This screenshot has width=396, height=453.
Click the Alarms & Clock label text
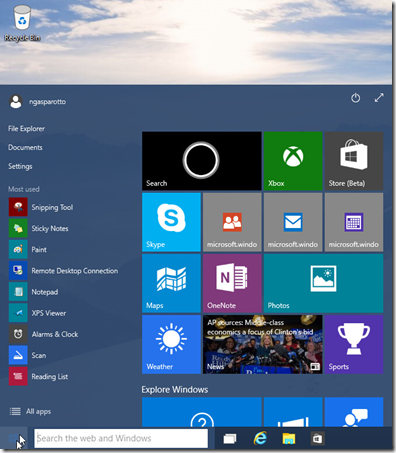pyautogui.click(x=55, y=334)
